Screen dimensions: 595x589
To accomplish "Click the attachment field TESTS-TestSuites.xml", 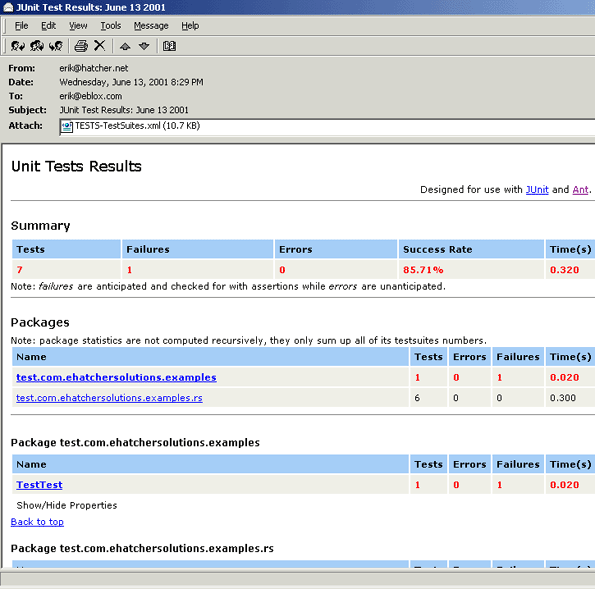I will [327, 127].
